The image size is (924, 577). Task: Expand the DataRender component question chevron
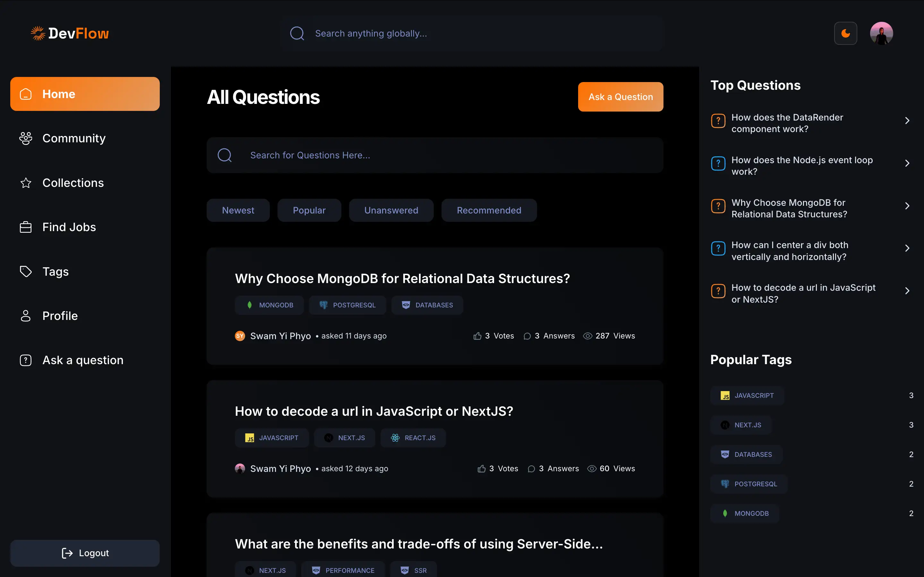(907, 120)
